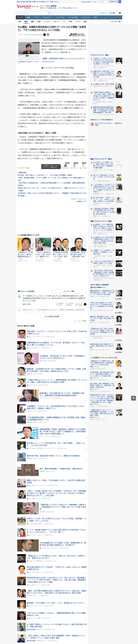Click the first commenter's avatar icon
Viewport: 138px width, 644px height.
[19, 296]
